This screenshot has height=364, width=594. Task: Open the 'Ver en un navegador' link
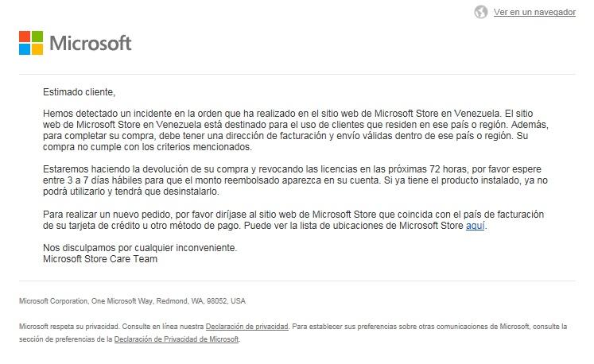click(x=534, y=12)
